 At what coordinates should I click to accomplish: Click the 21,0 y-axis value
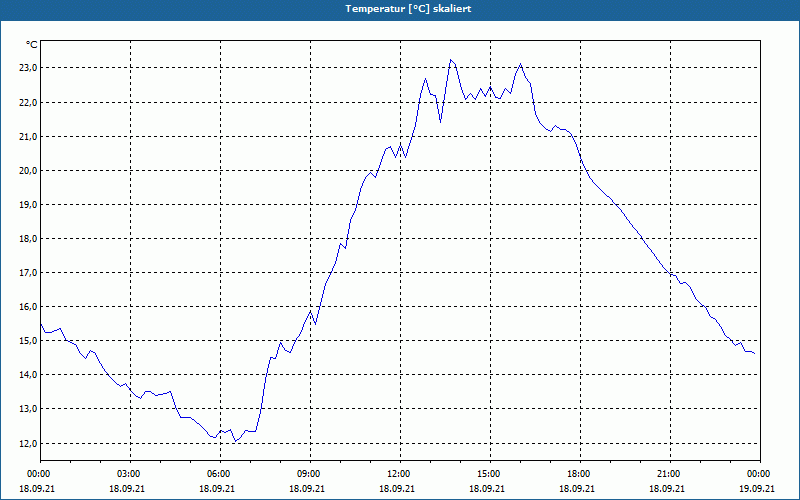[29, 136]
